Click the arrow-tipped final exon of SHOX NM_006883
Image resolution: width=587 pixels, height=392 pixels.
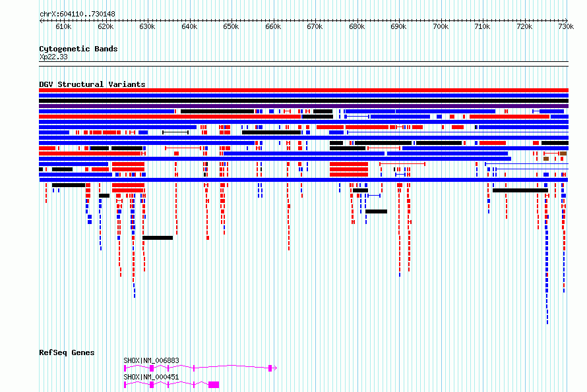click(272, 368)
